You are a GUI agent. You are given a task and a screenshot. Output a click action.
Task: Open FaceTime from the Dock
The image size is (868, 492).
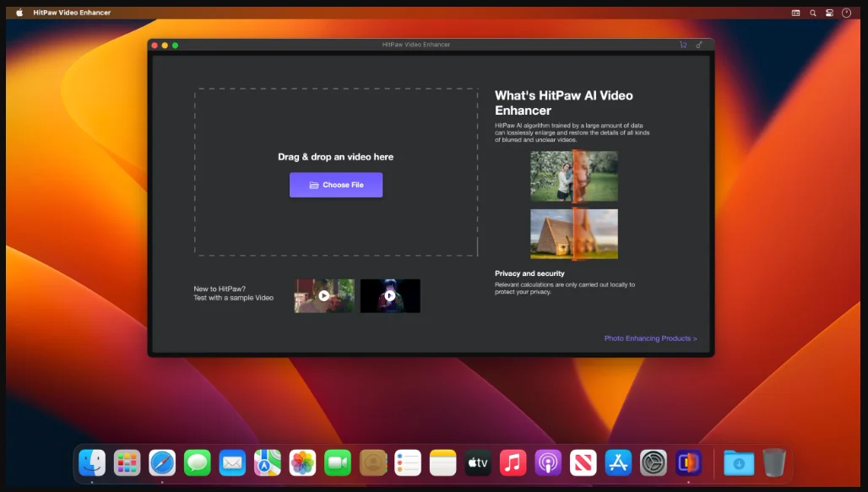(x=338, y=462)
